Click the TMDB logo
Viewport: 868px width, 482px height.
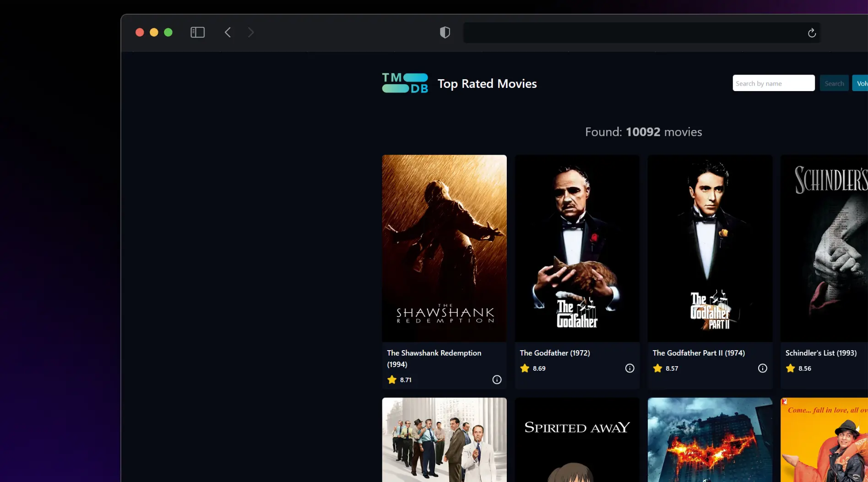(x=405, y=83)
